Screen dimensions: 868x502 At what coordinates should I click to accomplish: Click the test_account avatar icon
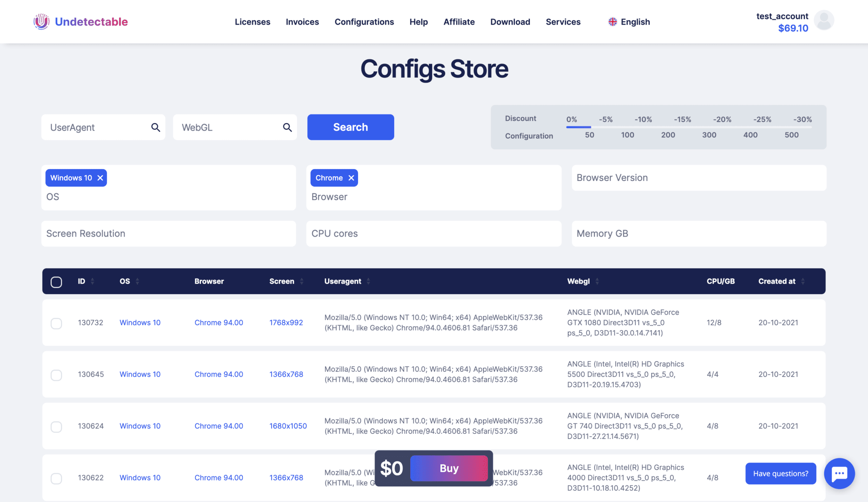click(824, 20)
